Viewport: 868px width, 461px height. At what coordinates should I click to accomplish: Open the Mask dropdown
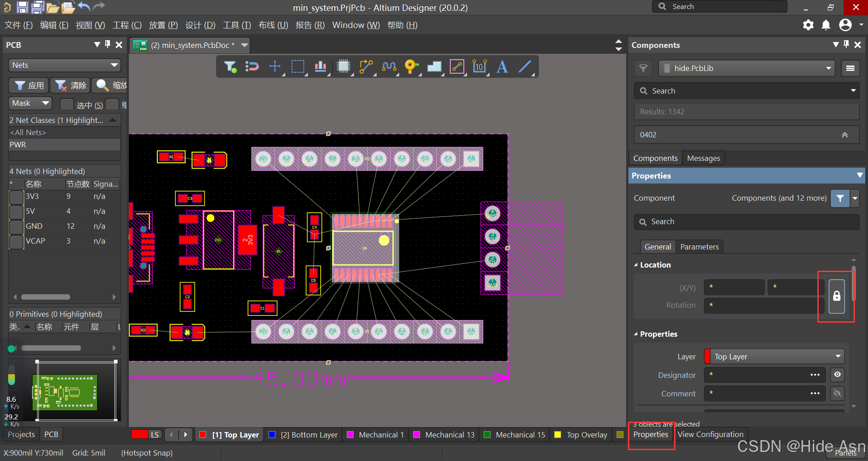point(30,103)
